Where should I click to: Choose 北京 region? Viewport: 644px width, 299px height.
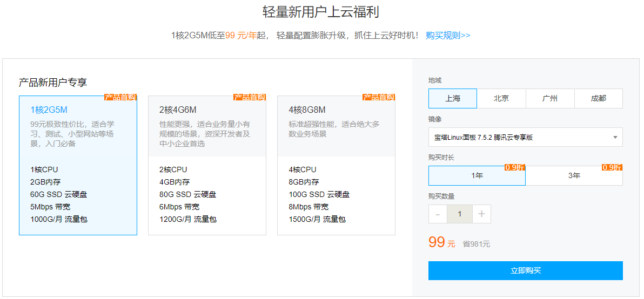click(x=501, y=98)
